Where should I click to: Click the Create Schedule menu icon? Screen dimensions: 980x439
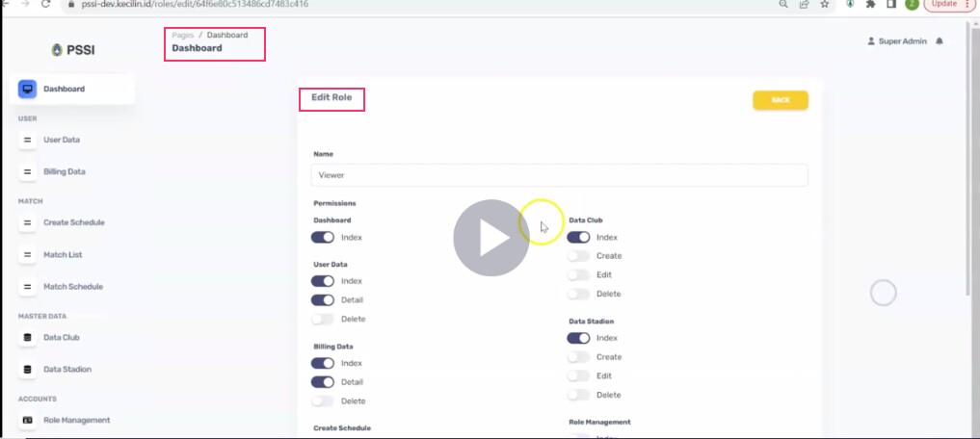point(27,222)
